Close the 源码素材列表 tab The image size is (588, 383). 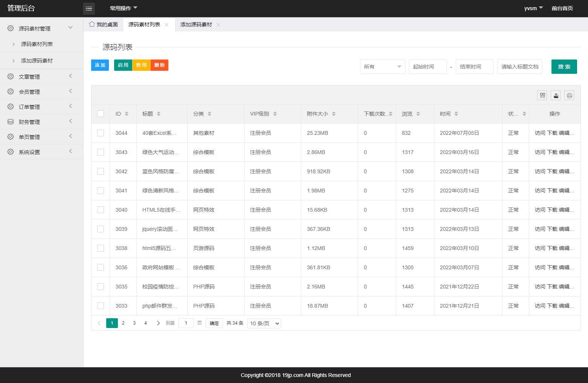166,24
